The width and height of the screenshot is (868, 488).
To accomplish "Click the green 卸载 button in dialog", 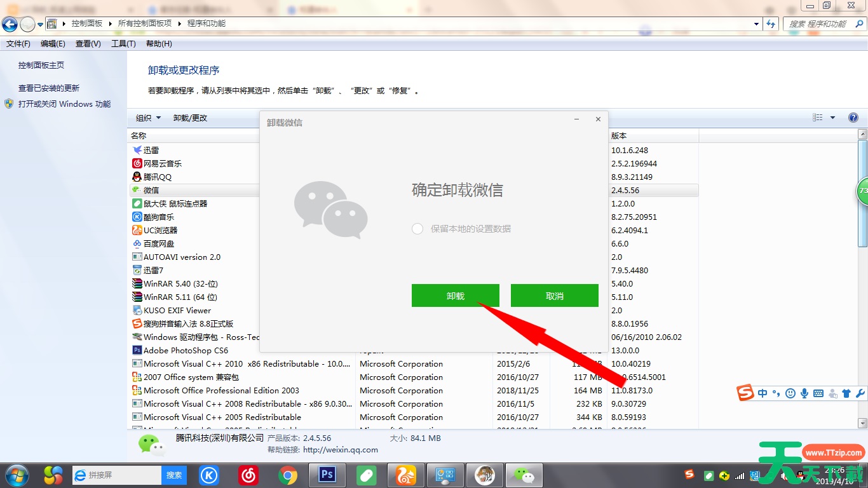I will pyautogui.click(x=455, y=295).
